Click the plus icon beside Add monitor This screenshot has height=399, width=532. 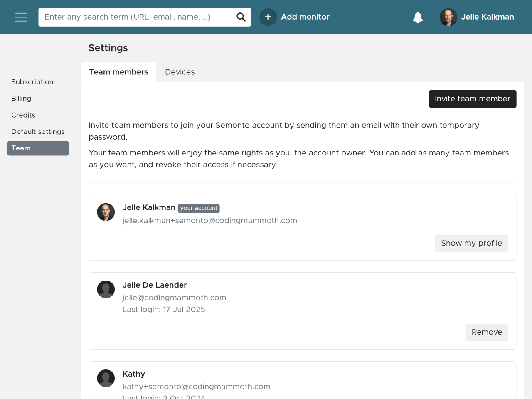click(268, 17)
